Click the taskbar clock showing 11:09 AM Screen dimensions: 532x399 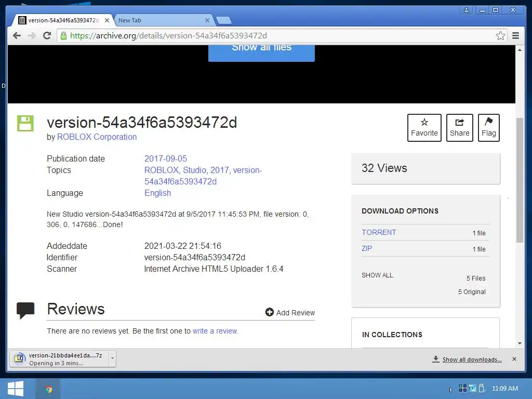[x=504, y=388]
